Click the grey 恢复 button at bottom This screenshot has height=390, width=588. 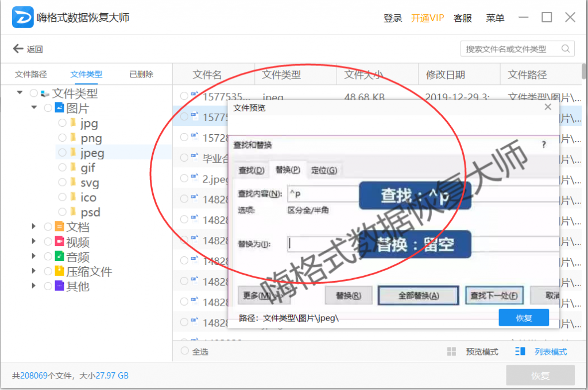[x=540, y=375]
